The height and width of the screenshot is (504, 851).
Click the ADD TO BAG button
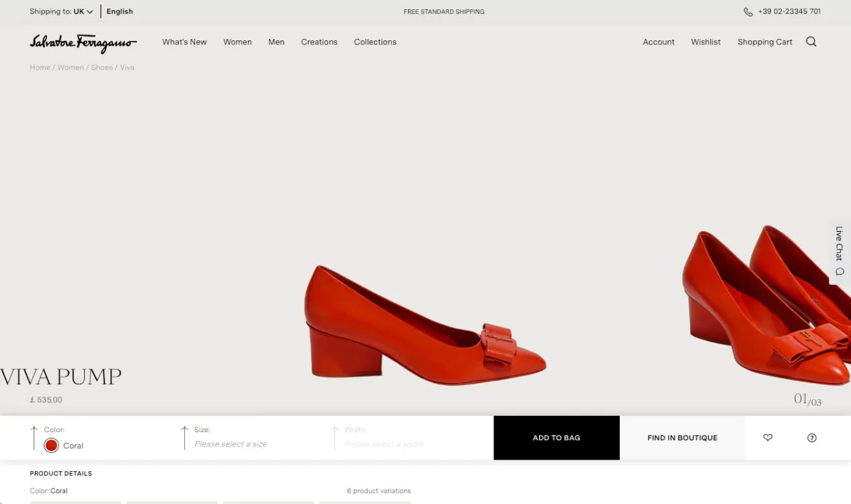(x=556, y=437)
